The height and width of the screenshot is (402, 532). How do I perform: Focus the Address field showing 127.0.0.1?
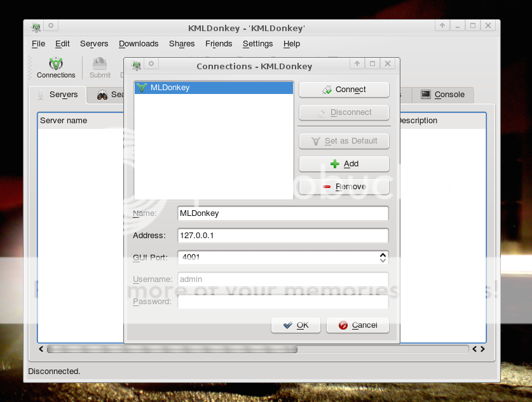(x=283, y=236)
